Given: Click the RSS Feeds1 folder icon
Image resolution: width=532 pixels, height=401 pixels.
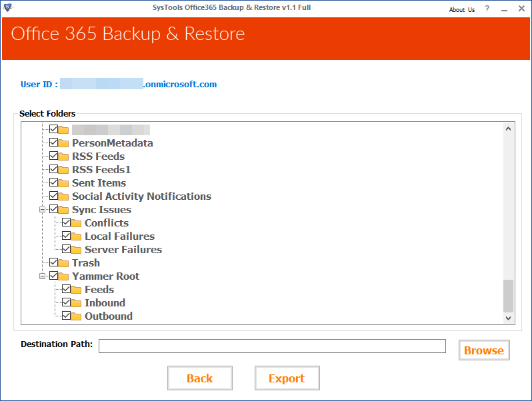Looking at the screenshot, I should pyautogui.click(x=63, y=169).
